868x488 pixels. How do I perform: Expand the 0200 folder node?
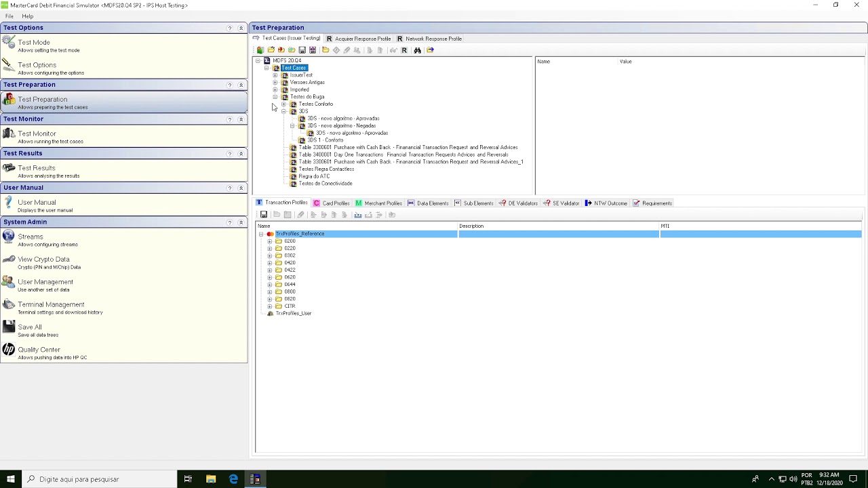[269, 241]
